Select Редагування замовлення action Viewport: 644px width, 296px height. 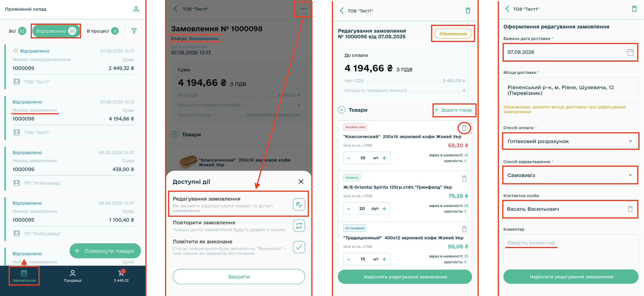(x=239, y=204)
